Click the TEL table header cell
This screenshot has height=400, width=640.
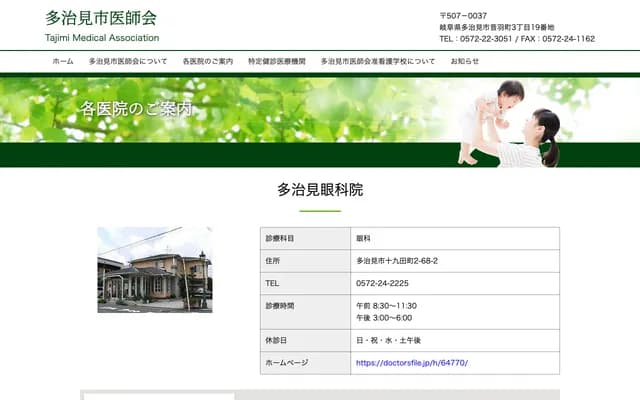click(305, 283)
